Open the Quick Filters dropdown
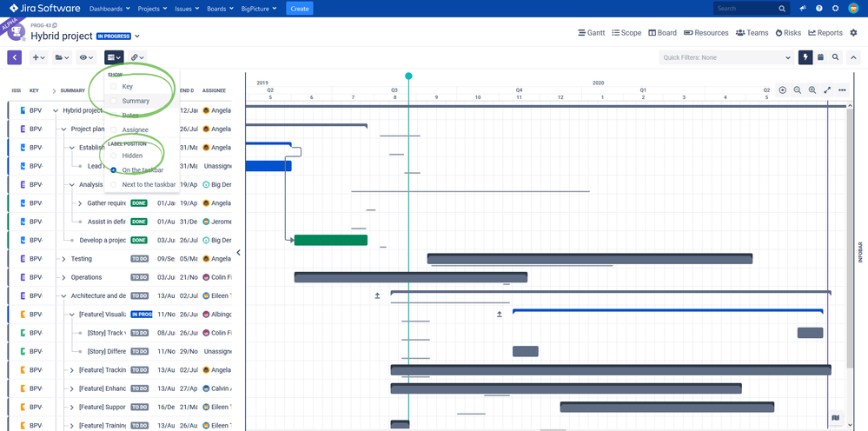This screenshot has height=431, width=868. pyautogui.click(x=727, y=57)
